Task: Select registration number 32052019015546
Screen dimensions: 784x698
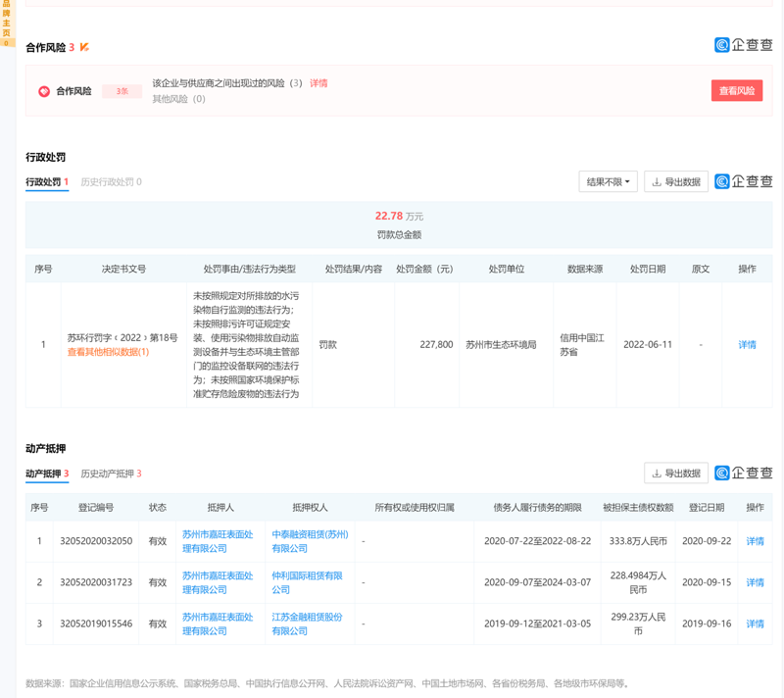Action: [96, 624]
